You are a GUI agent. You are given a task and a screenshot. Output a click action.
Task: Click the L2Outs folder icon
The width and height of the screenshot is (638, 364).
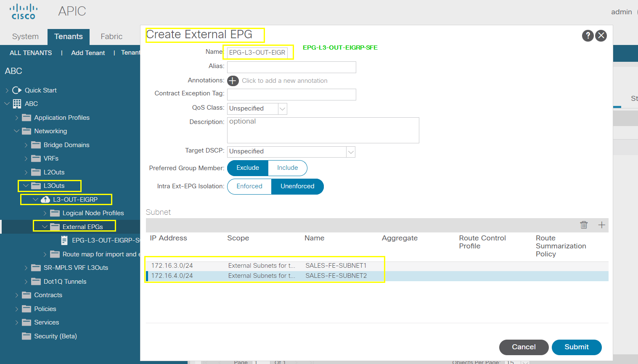click(x=36, y=172)
